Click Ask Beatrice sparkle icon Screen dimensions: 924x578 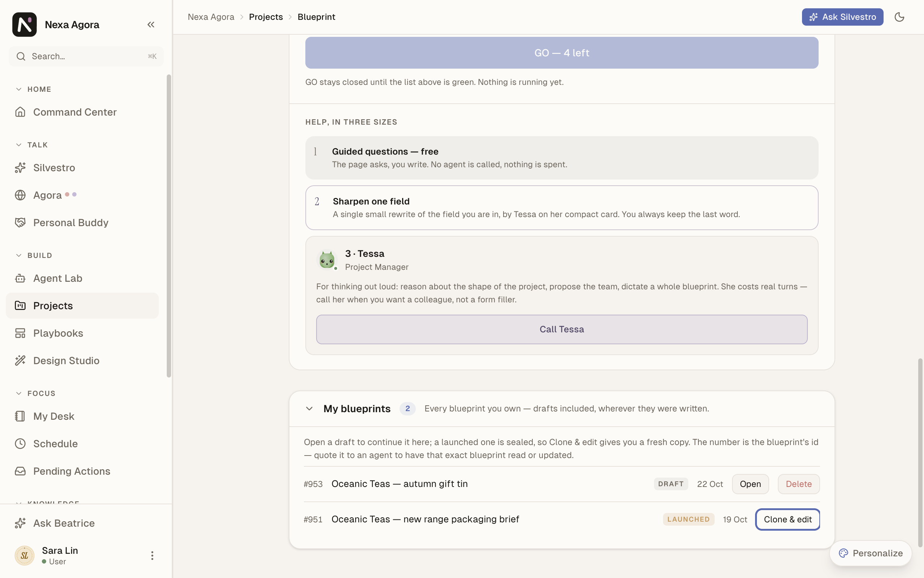(20, 523)
